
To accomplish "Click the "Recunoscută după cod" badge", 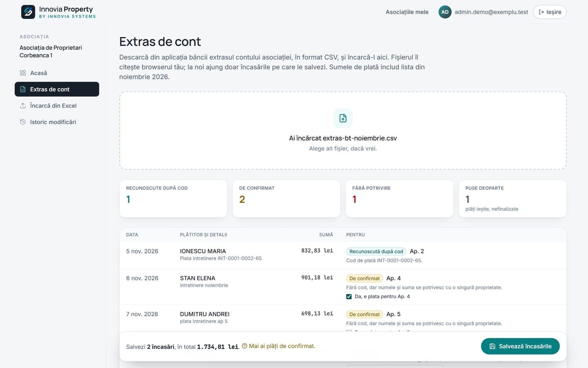I will [376, 251].
